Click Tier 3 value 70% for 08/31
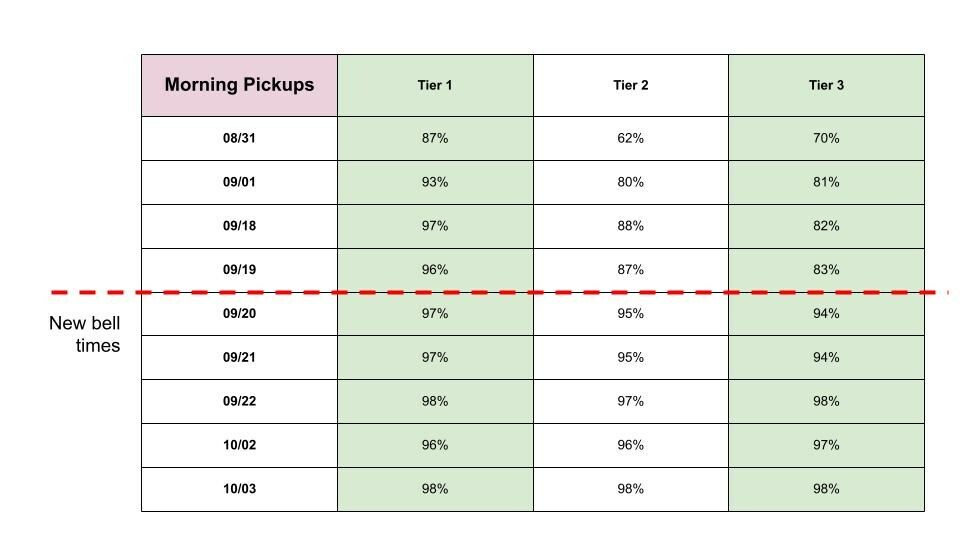960x540 pixels. coord(826,138)
